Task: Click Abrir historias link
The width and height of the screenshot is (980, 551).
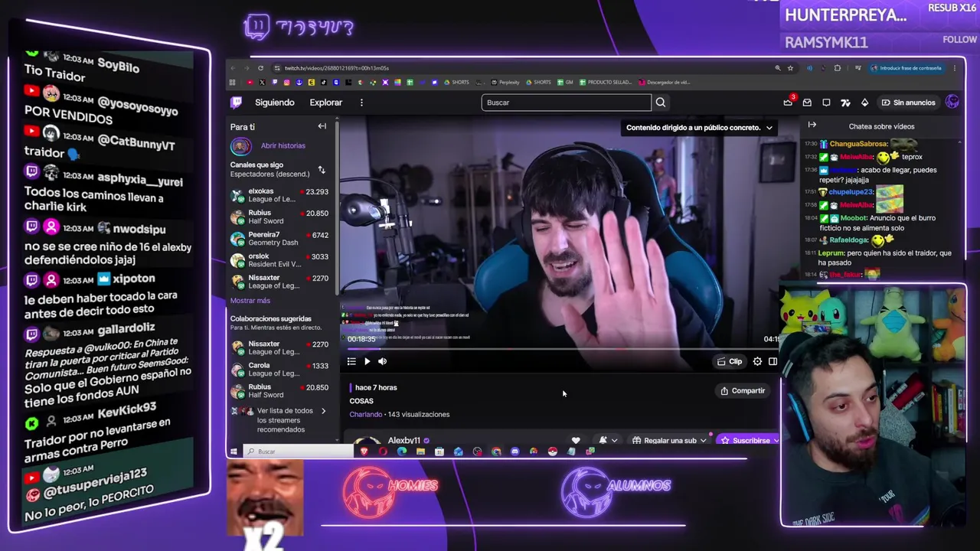Action: tap(283, 146)
